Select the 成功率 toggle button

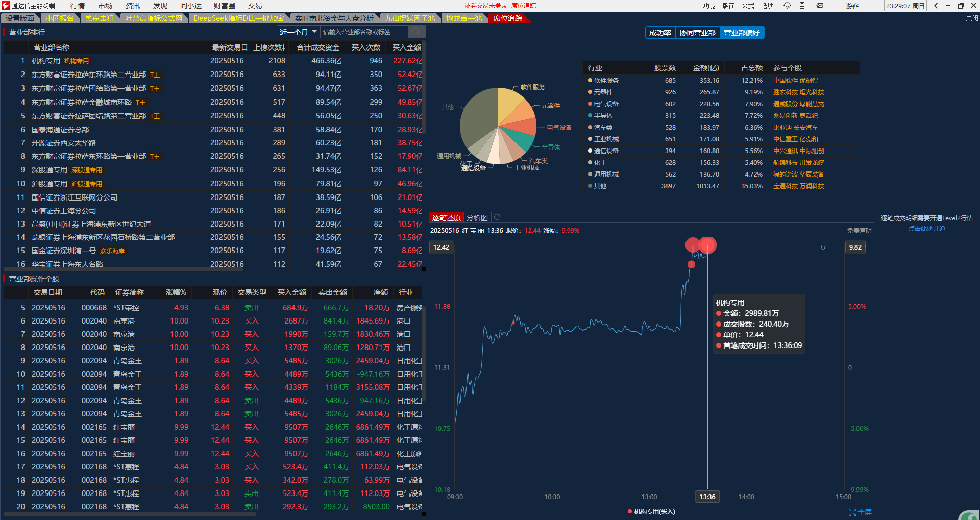[660, 33]
